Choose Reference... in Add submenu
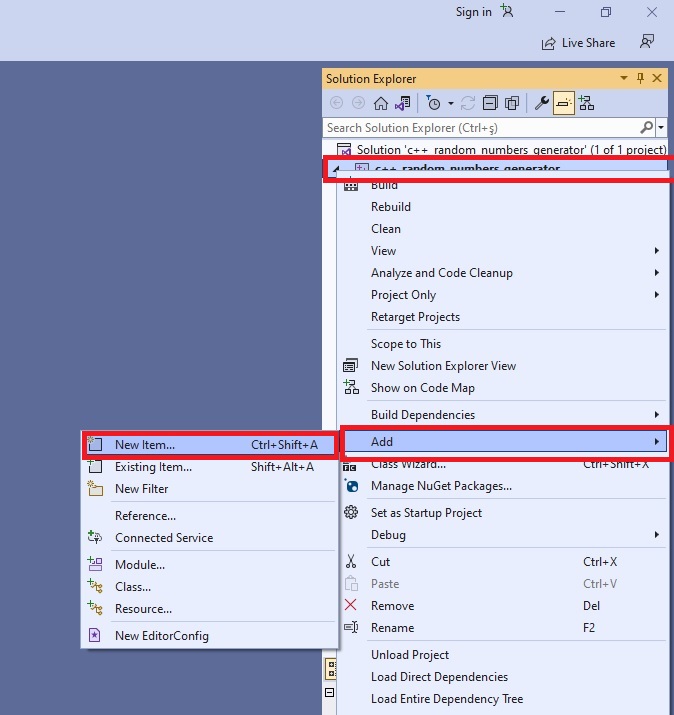Screen dimensions: 674x715 tap(210, 516)
